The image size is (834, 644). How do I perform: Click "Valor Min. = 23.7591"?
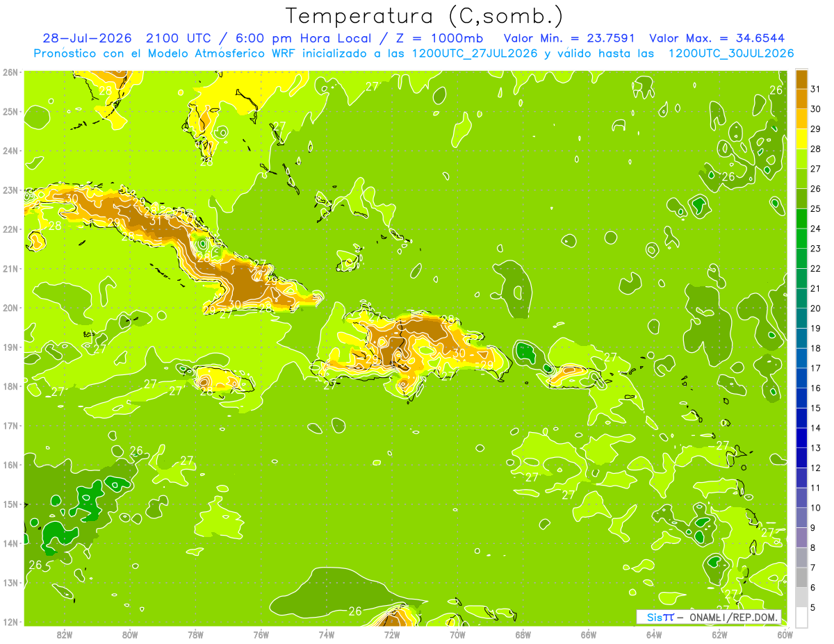569,38
